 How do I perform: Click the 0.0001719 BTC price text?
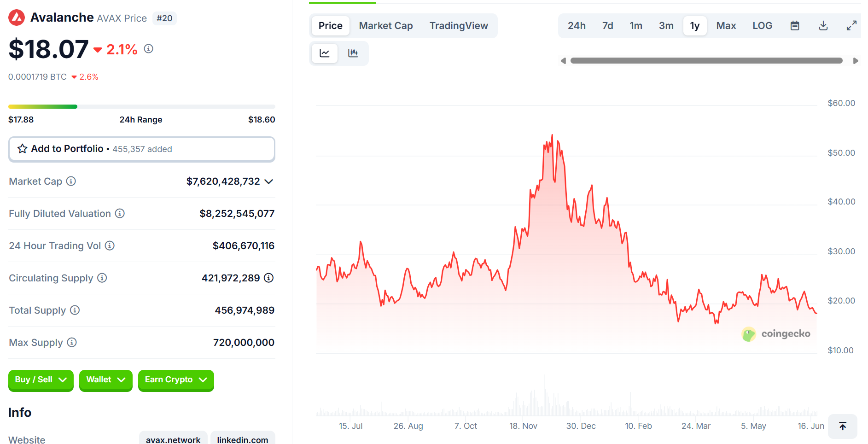(37, 77)
